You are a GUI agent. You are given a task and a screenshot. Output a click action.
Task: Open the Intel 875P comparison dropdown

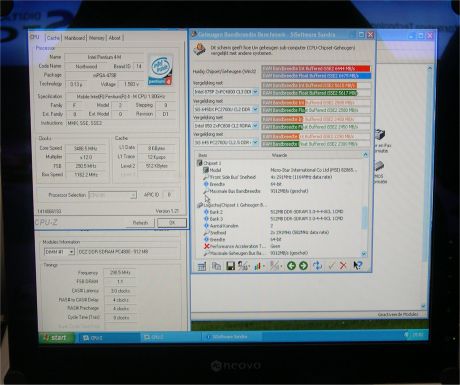click(x=255, y=92)
